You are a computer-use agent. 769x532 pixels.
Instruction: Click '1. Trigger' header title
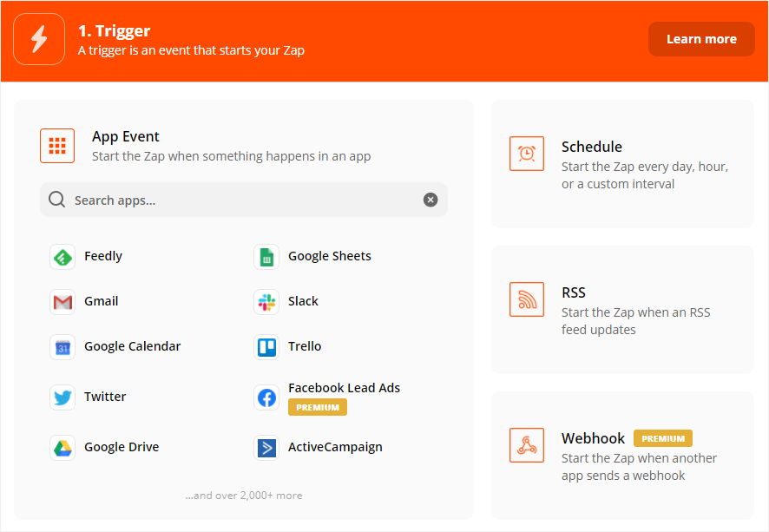coord(115,31)
